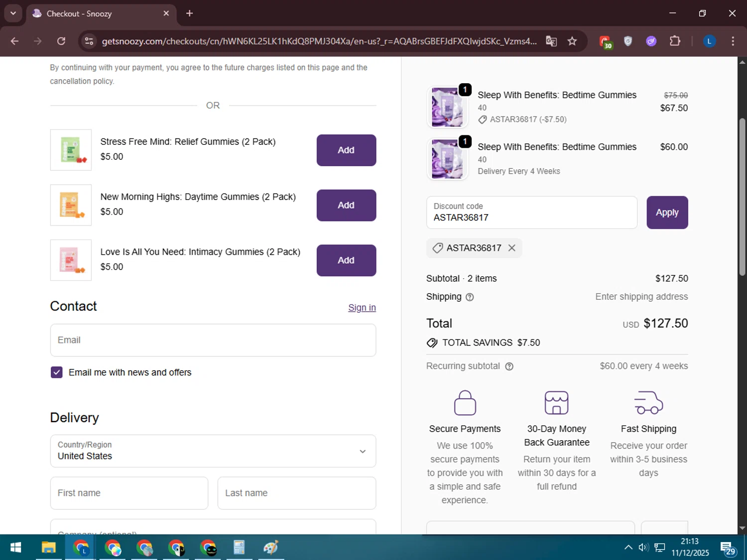This screenshot has width=747, height=560.
Task: Reload the checkout page
Action: click(x=61, y=41)
